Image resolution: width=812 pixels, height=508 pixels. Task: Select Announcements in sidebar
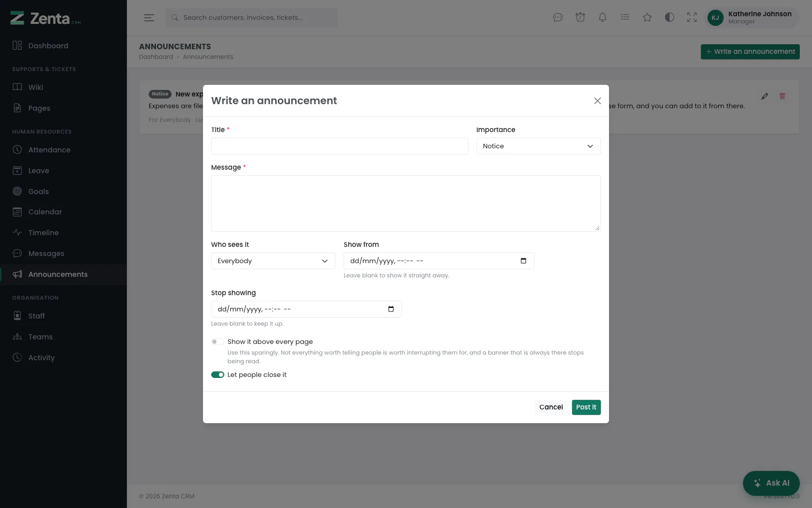click(63, 274)
